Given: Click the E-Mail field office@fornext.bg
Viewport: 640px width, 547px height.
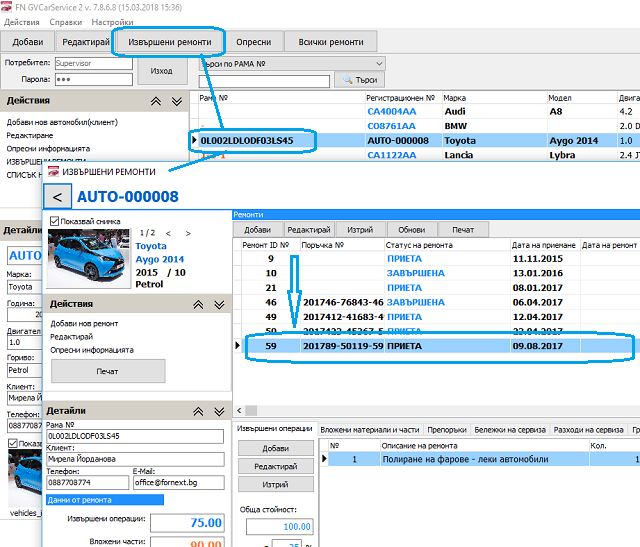Looking at the screenshot, I should click(179, 483).
